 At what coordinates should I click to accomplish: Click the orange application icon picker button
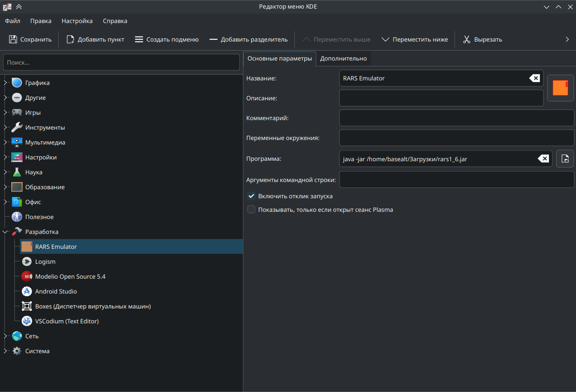tap(561, 88)
